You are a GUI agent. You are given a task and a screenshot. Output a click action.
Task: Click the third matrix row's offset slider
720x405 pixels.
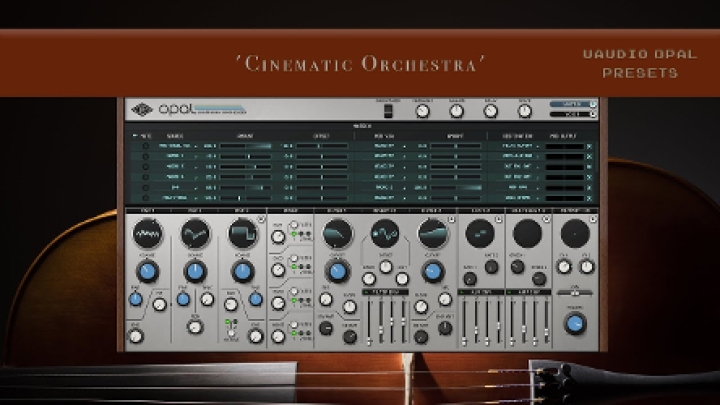coord(321,167)
